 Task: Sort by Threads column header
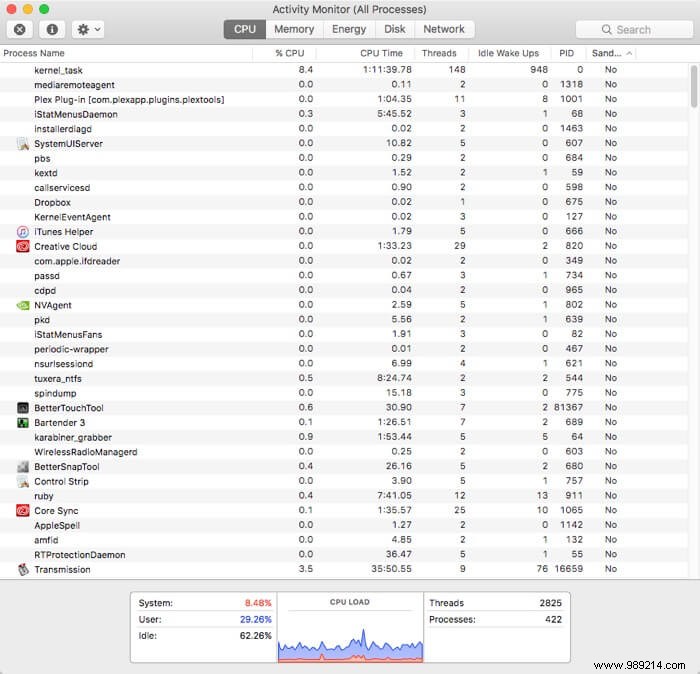441,53
